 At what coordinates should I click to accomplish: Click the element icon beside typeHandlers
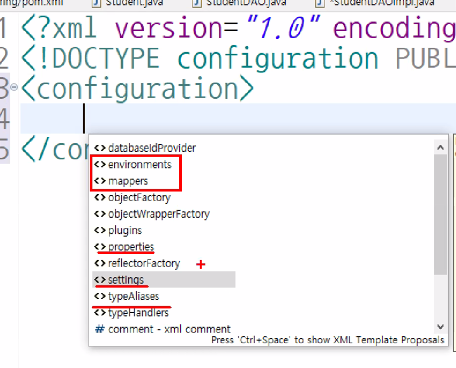tap(100, 313)
